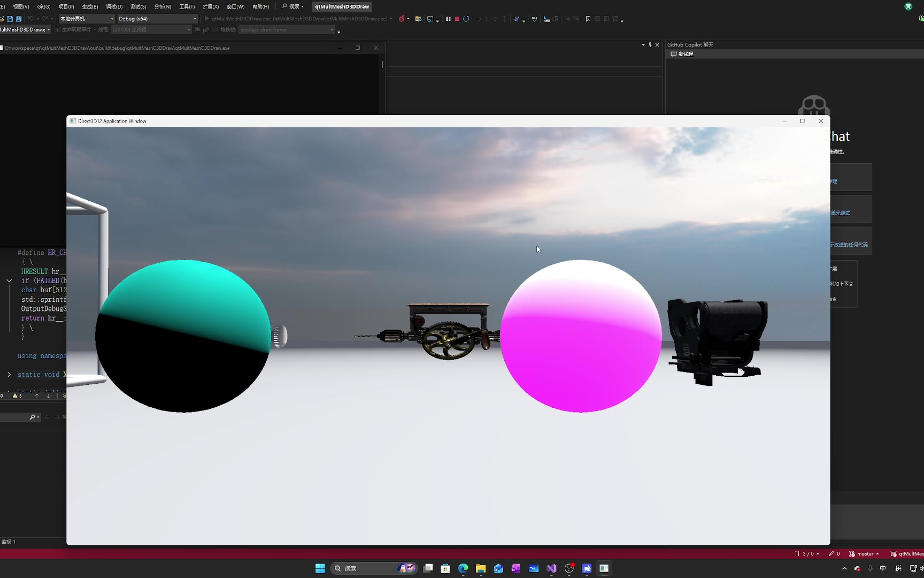Toggle the panel auto-hide pin
This screenshot has height=578, width=924.
pos(650,45)
